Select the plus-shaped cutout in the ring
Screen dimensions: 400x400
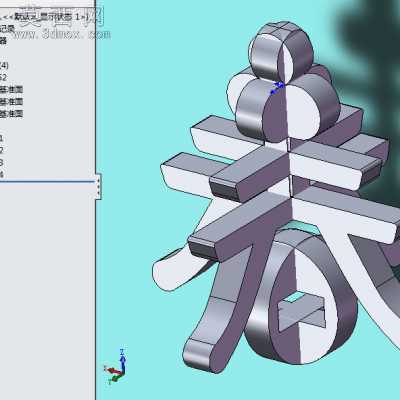click(x=301, y=312)
